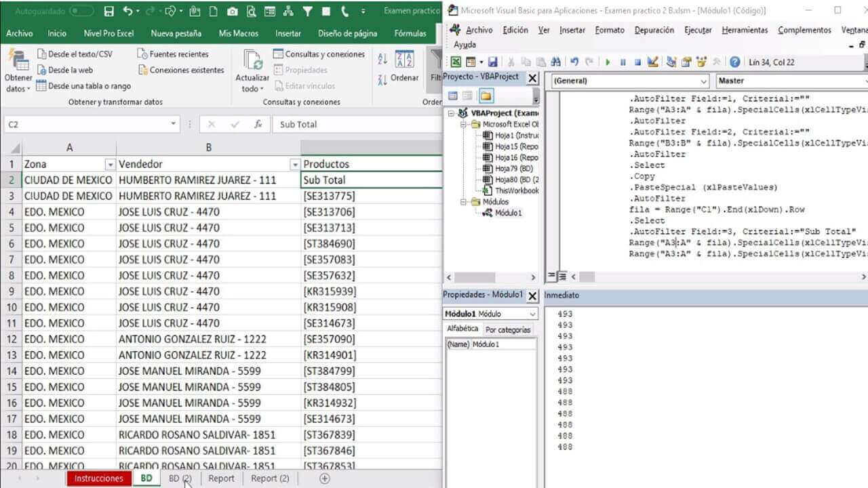Collapse the VBAProject tree node
This screenshot has height=488, width=868.
click(451, 113)
